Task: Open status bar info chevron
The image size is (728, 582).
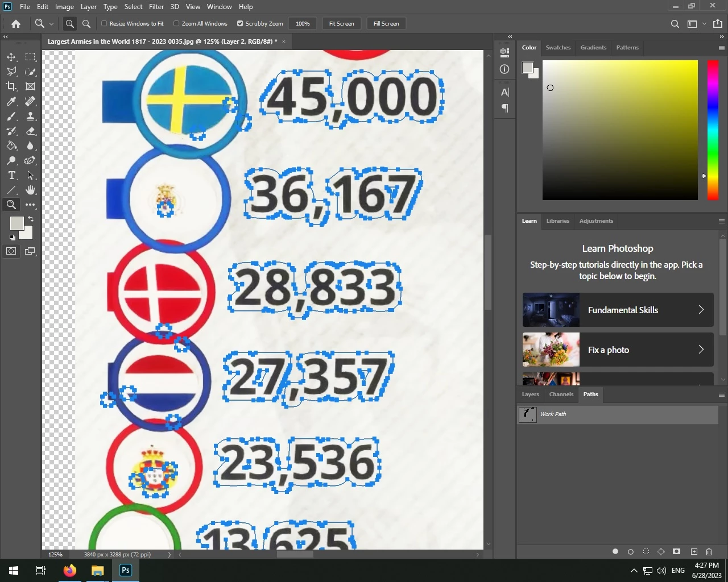Action: pyautogui.click(x=169, y=555)
